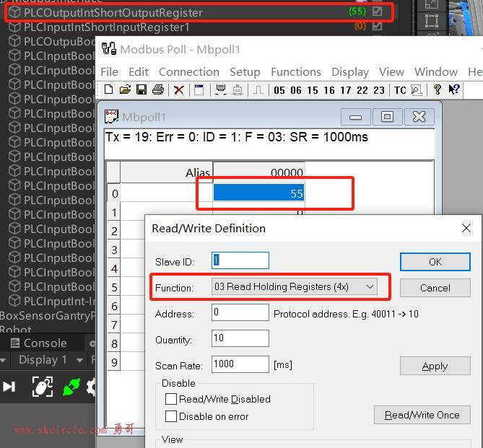Click function code 06 toolbar button
This screenshot has width=483, height=448.
click(296, 90)
